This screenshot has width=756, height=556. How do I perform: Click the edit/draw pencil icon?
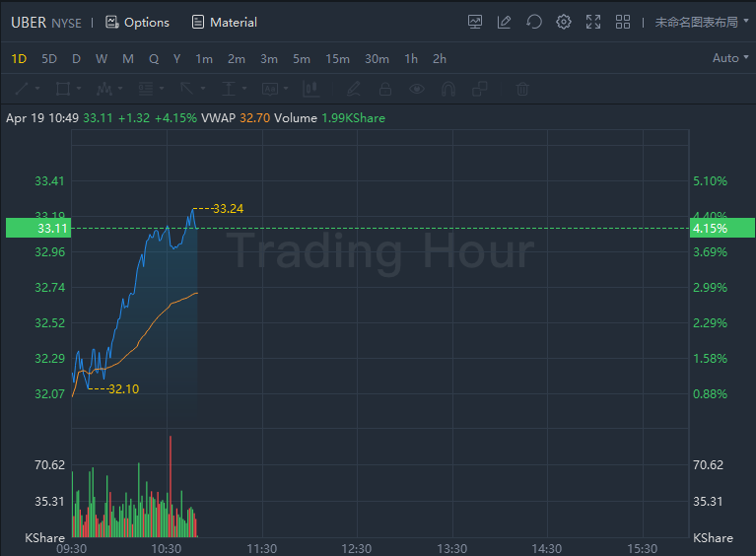(x=505, y=22)
